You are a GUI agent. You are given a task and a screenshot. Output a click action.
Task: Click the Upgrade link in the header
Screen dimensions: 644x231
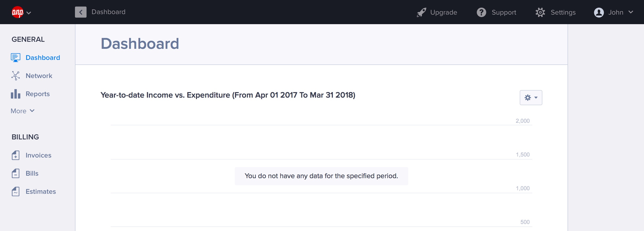pos(444,12)
